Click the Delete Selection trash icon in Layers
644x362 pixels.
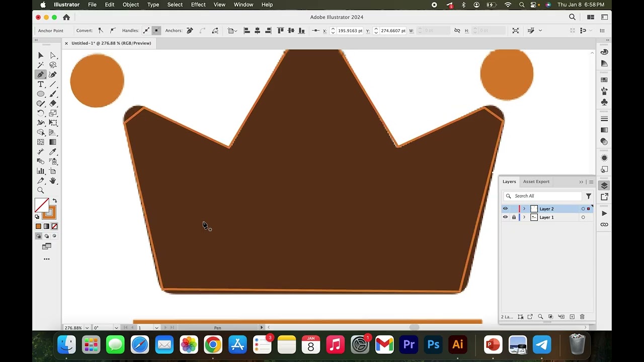click(582, 317)
